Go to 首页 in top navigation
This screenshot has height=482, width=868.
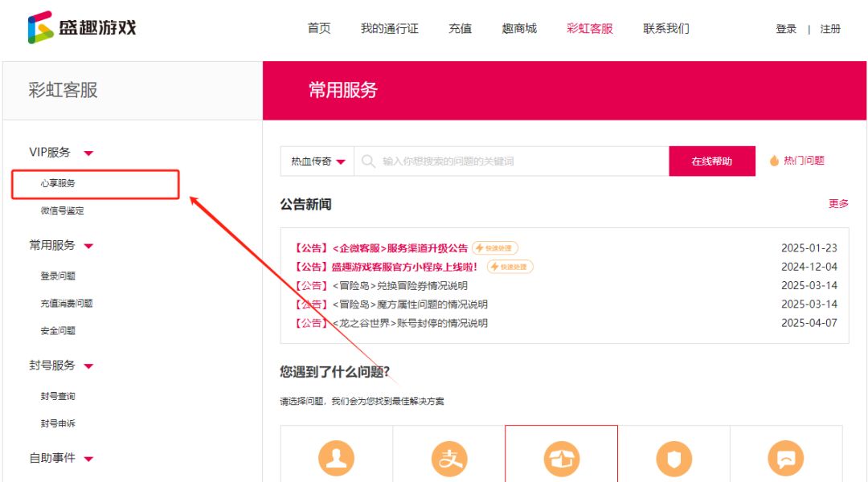[x=319, y=28]
